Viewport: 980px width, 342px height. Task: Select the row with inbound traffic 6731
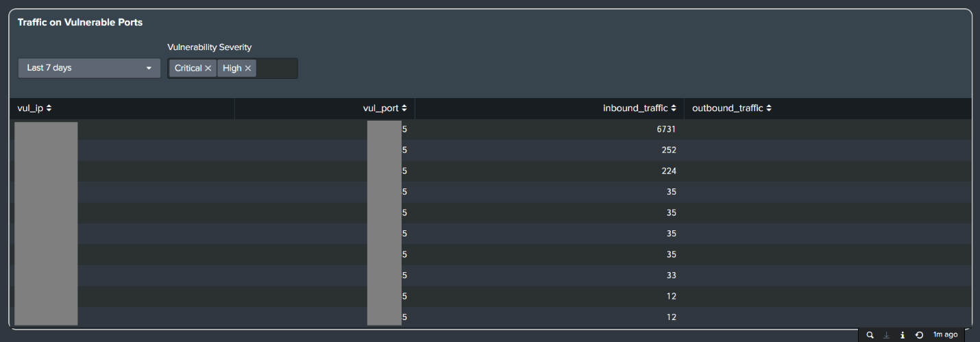click(491, 130)
